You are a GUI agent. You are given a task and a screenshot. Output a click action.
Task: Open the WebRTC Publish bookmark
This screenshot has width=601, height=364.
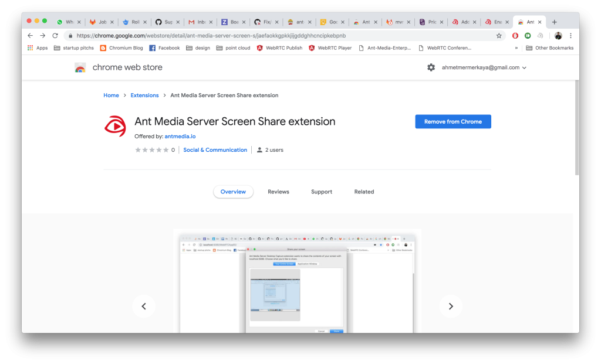point(279,48)
